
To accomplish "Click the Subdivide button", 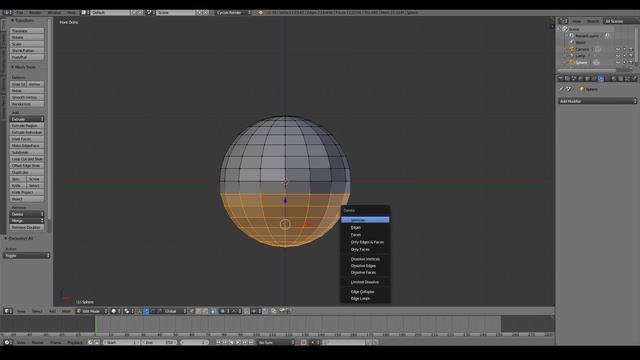I will tap(27, 152).
